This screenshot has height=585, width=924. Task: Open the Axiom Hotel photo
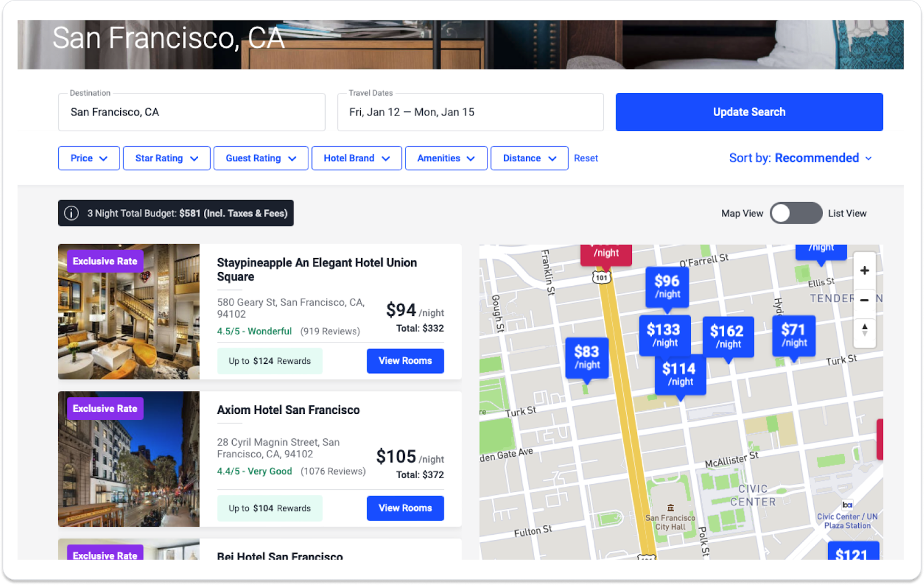129,459
